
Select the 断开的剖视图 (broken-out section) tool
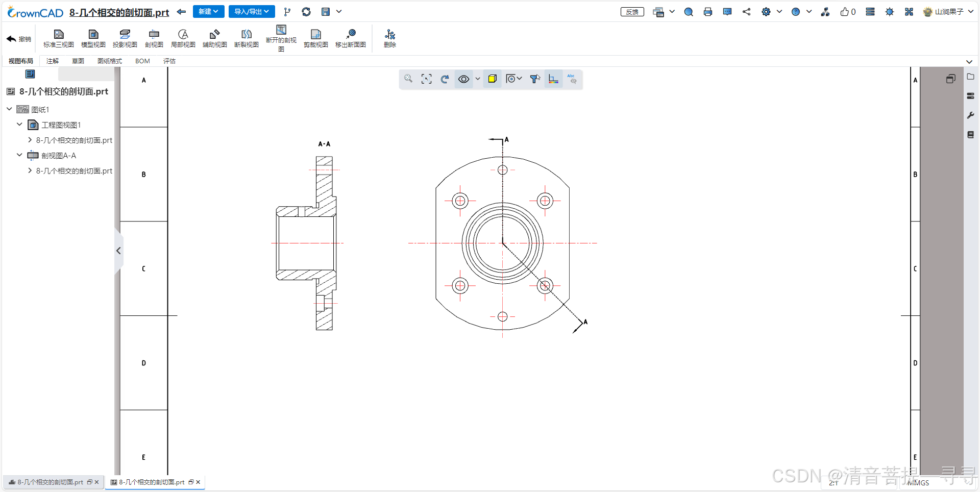[x=281, y=38]
